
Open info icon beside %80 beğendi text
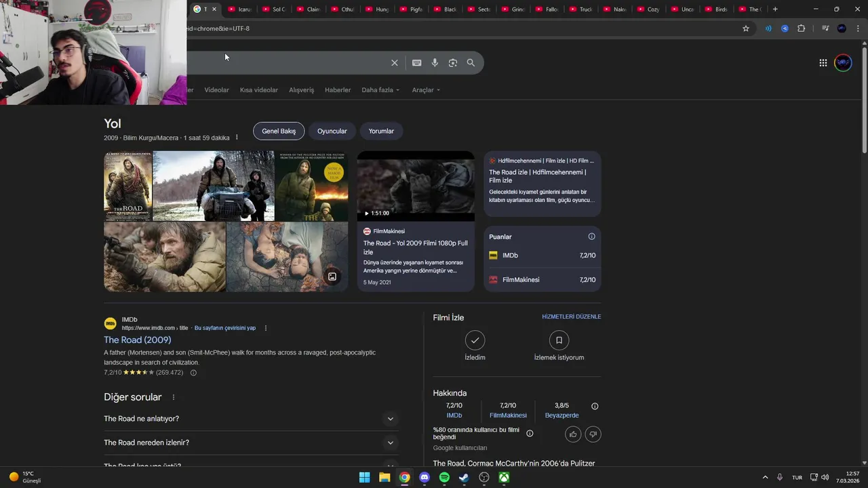tap(530, 434)
